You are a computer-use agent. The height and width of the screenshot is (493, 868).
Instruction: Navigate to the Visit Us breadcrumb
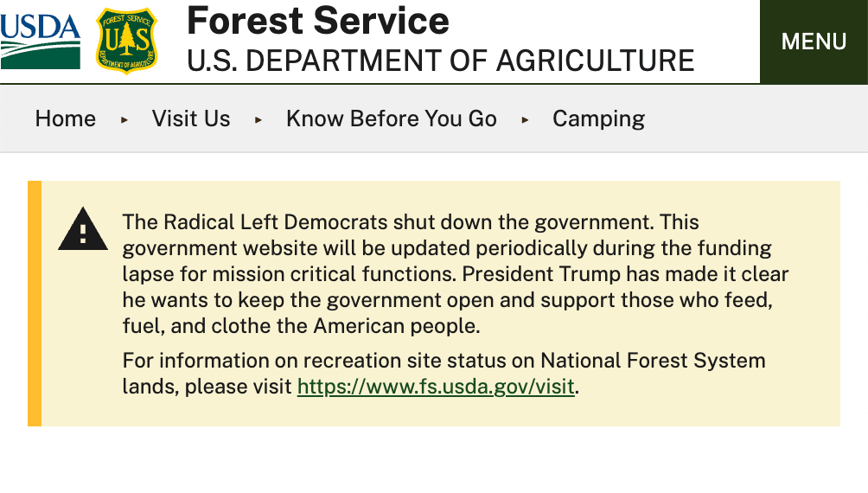pyautogui.click(x=191, y=118)
